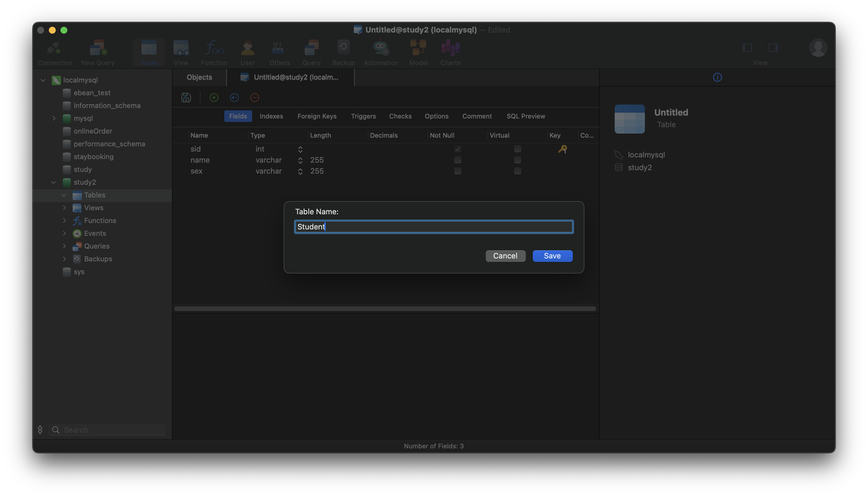Open the SQL Preview tab
The height and width of the screenshot is (496, 868).
point(525,116)
